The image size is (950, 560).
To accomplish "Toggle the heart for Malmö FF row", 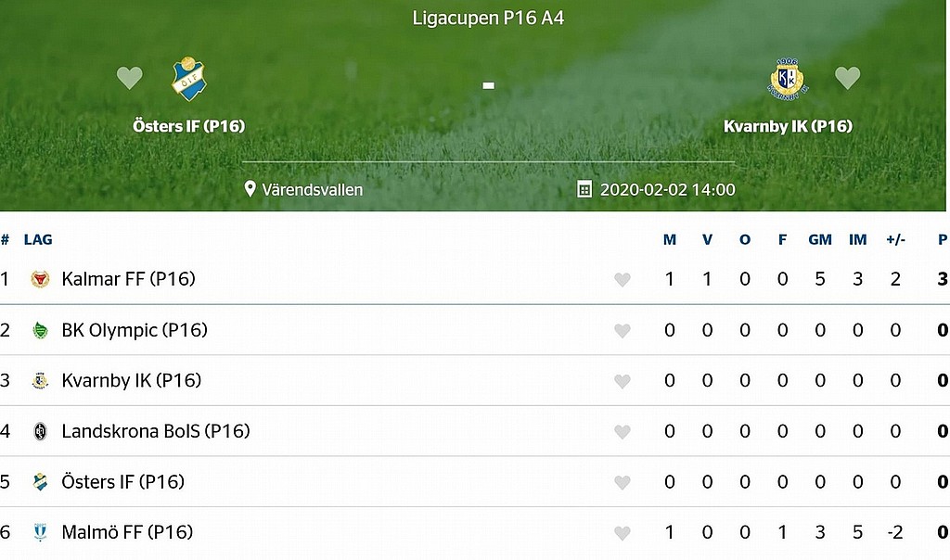I will click(623, 533).
